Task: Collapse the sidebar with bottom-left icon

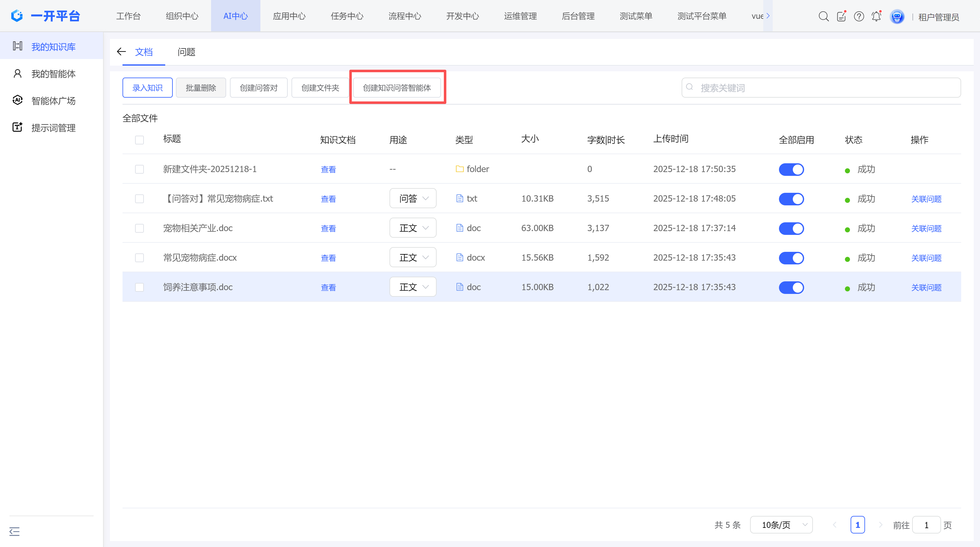Action: point(14,531)
